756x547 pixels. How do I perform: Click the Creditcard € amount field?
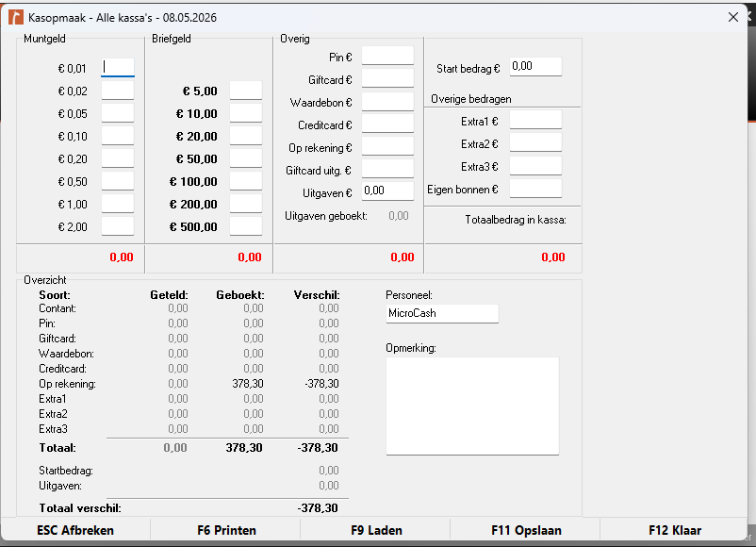(387, 124)
